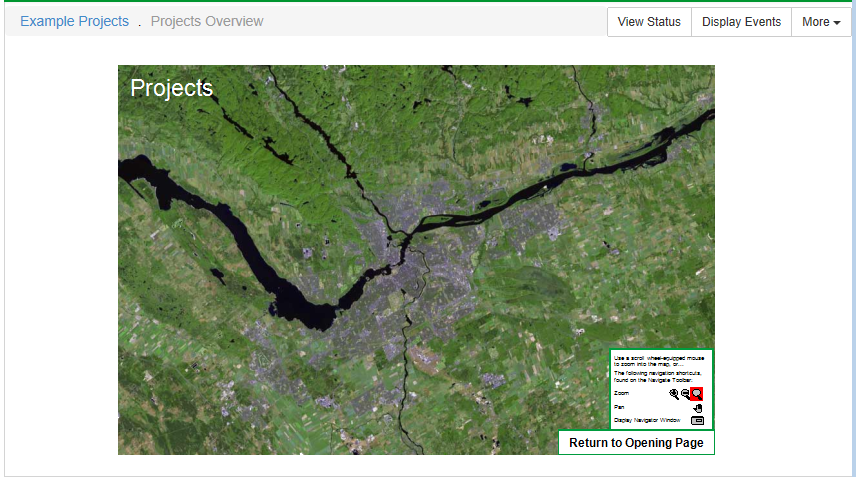Viewport: 856px width, 480px height.
Task: Expand the More dropdown menu
Action: click(820, 22)
